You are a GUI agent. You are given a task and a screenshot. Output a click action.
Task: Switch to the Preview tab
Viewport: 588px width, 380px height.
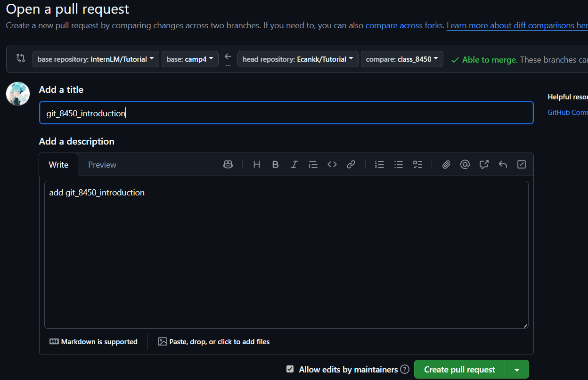102,165
